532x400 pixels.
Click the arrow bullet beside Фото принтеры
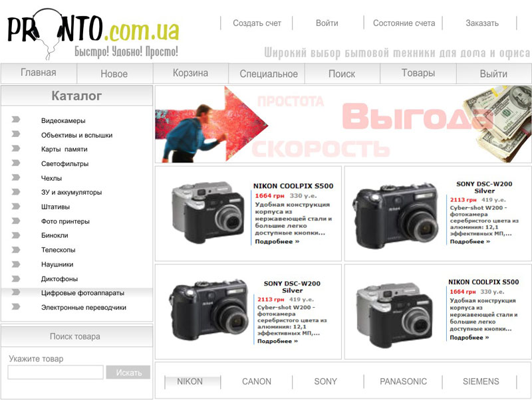pyautogui.click(x=16, y=221)
